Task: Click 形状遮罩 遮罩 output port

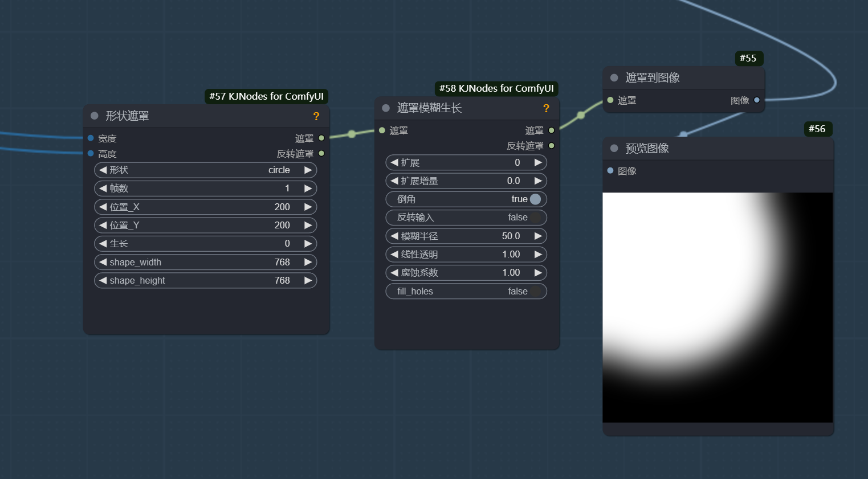Action: (321, 138)
